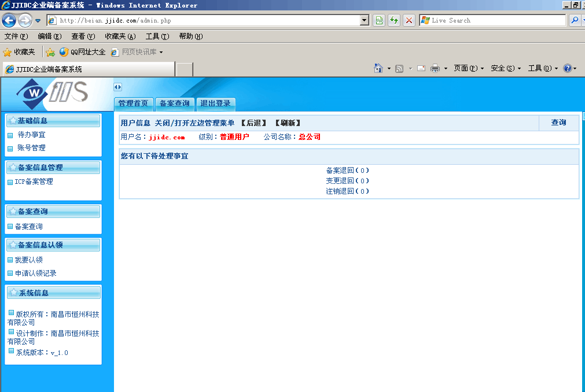Click the refresh page icon
585x392 pixels.
pos(394,20)
